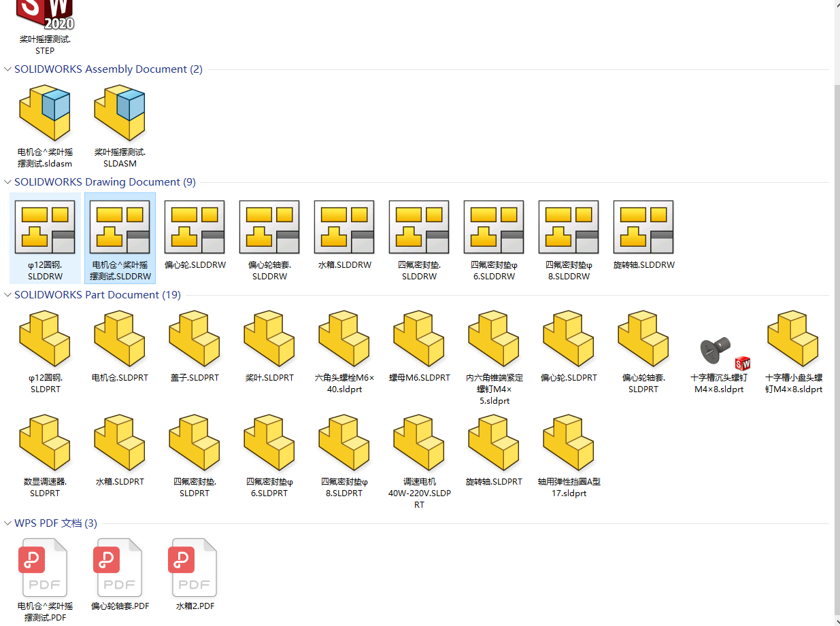Click file name 盖子.SLDPRT
840x626 pixels.
click(x=195, y=378)
